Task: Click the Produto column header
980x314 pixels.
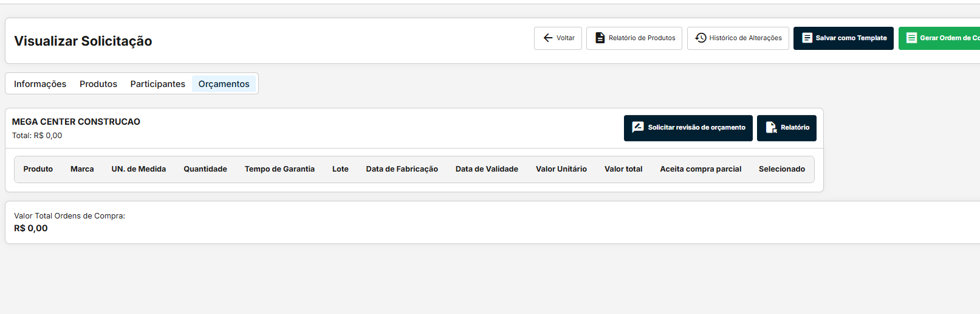Action: 38,169
